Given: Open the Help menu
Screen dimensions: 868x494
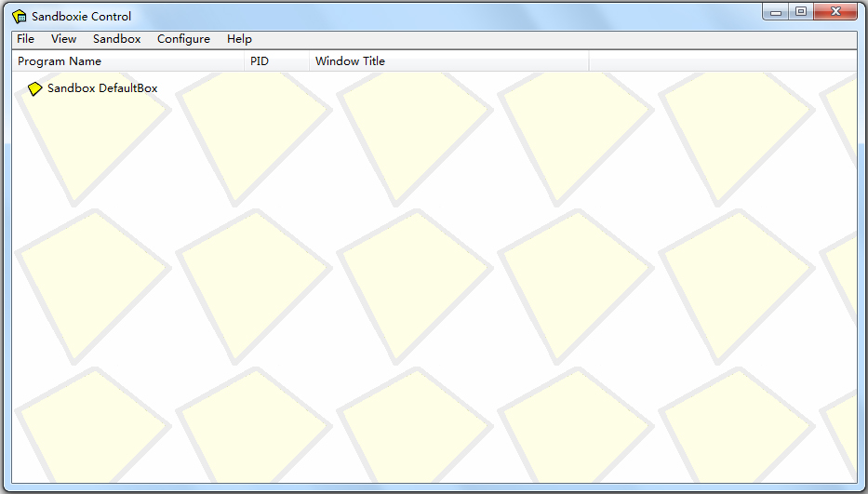Looking at the screenshot, I should point(239,39).
